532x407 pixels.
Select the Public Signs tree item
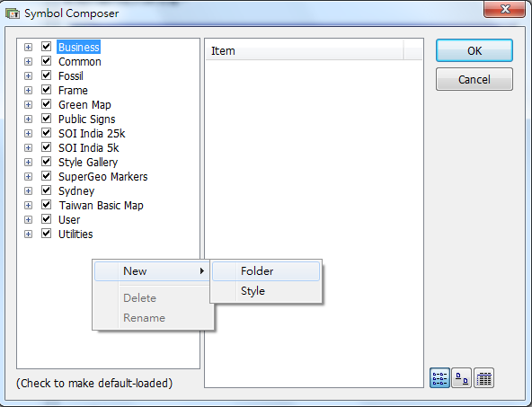point(87,119)
